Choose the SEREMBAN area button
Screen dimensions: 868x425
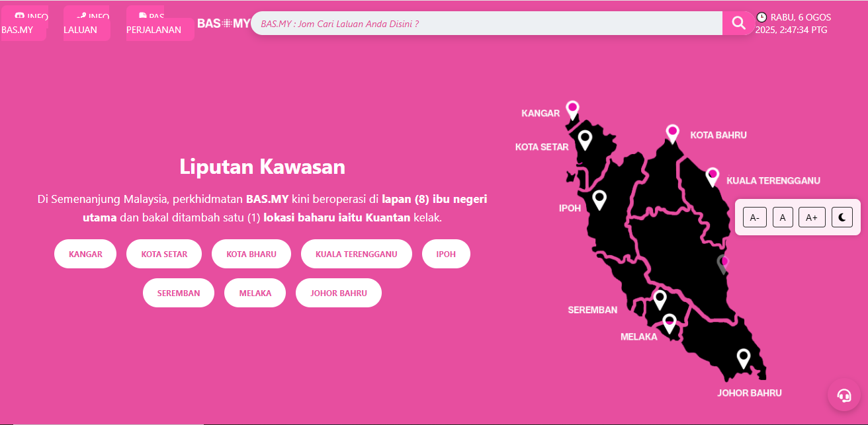[x=179, y=293]
